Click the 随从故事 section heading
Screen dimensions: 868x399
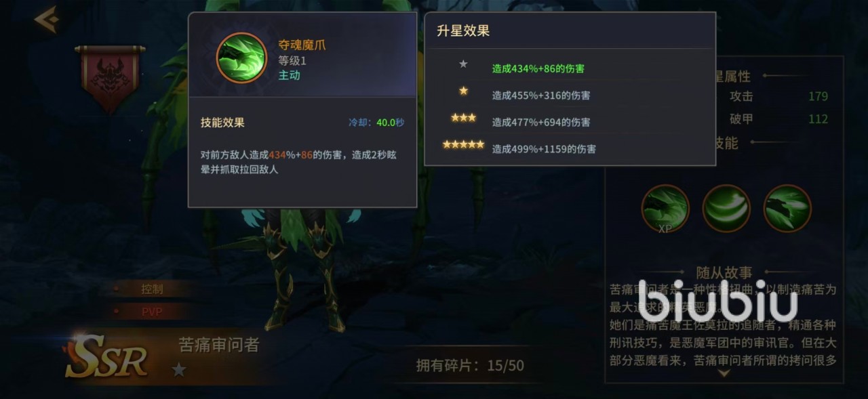pos(724,273)
